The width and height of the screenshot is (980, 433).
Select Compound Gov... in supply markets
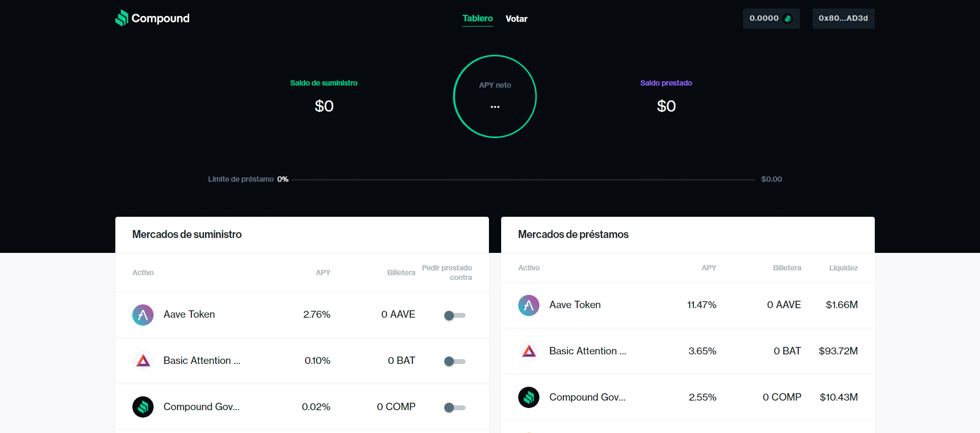pos(201,407)
